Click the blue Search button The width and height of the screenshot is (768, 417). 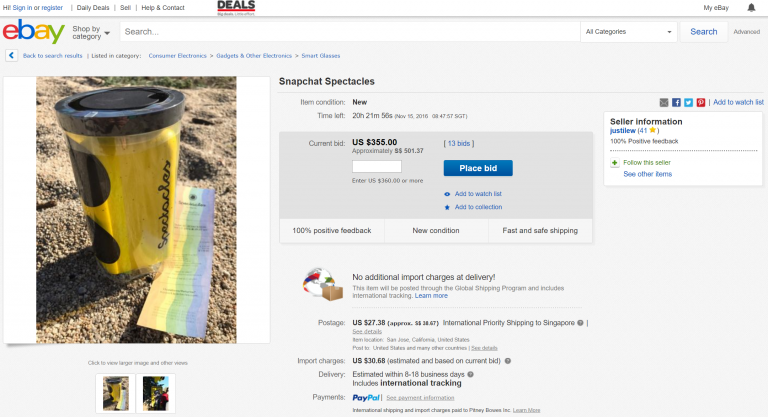click(x=703, y=32)
